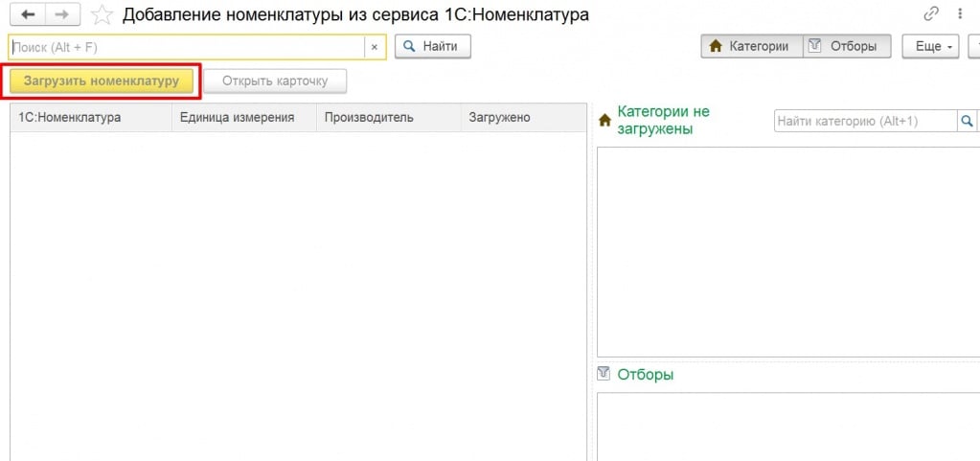
Task: Clear the search field with x icon
Action: 375,46
